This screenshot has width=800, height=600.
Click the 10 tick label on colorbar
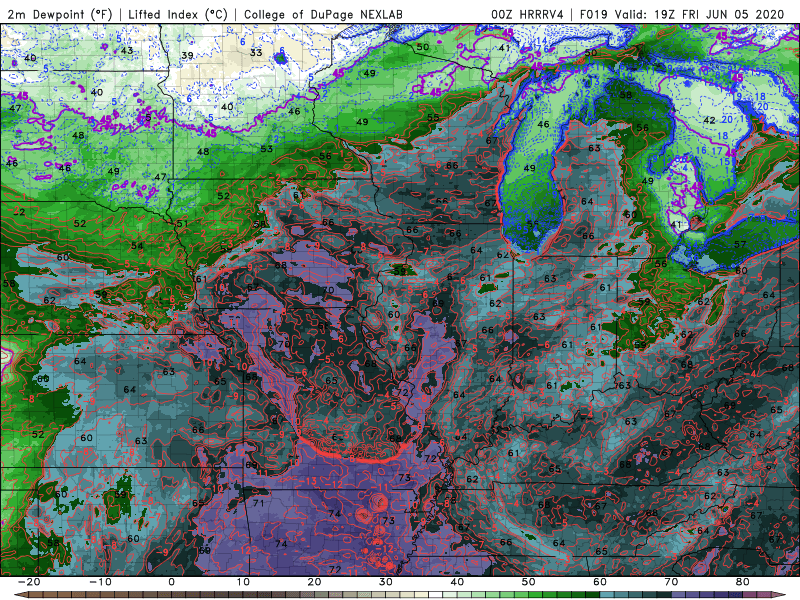coord(243,582)
